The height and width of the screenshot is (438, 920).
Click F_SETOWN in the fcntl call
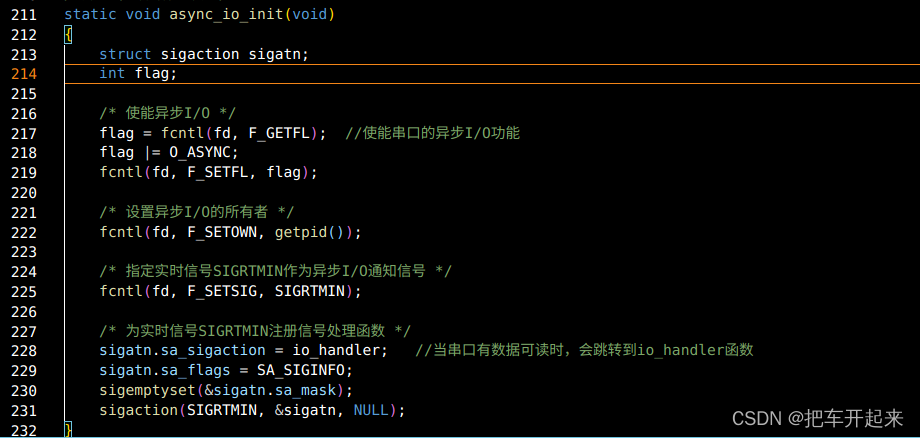tap(221, 232)
